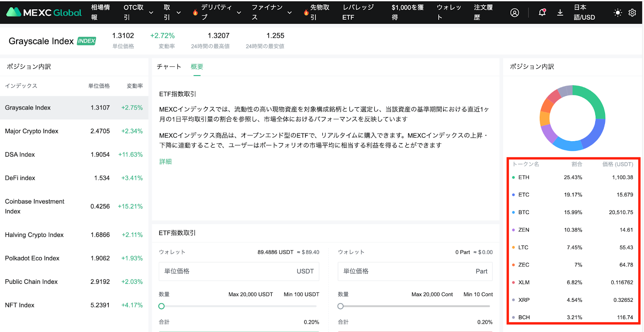This screenshot has width=644, height=332.
Task: Select Coinbase Investment Index row
Action: 74,206
